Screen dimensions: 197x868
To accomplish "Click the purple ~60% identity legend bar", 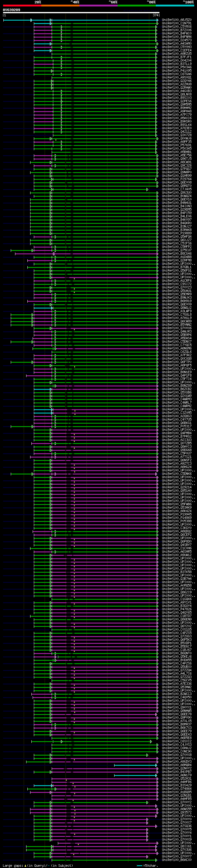I will [99, 6].
